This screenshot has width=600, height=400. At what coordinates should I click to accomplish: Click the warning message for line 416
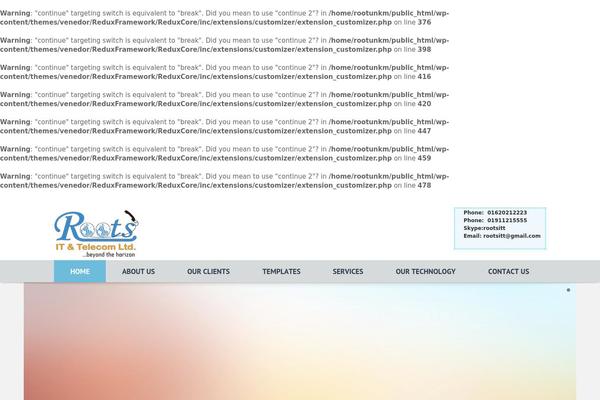[x=224, y=72]
